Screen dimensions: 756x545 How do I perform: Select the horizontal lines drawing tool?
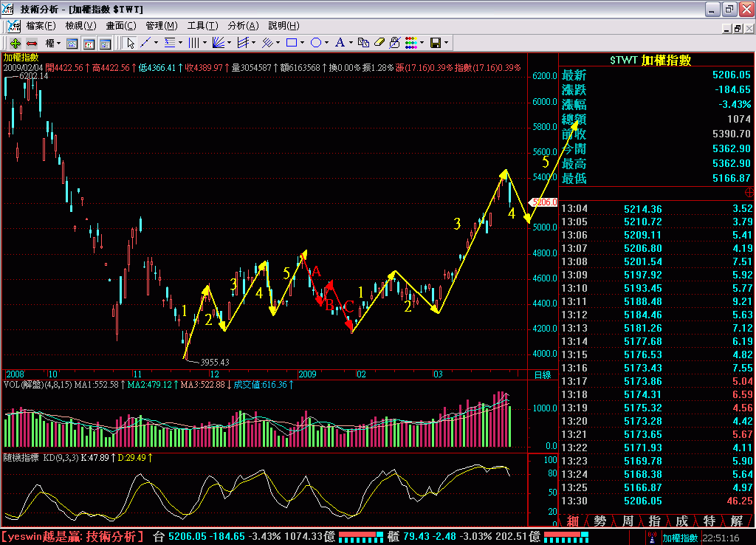tap(170, 43)
